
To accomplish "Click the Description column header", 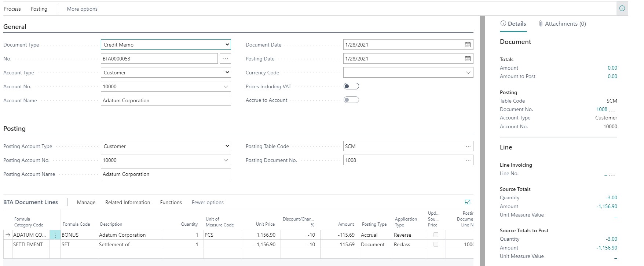I will pyautogui.click(x=111, y=224).
